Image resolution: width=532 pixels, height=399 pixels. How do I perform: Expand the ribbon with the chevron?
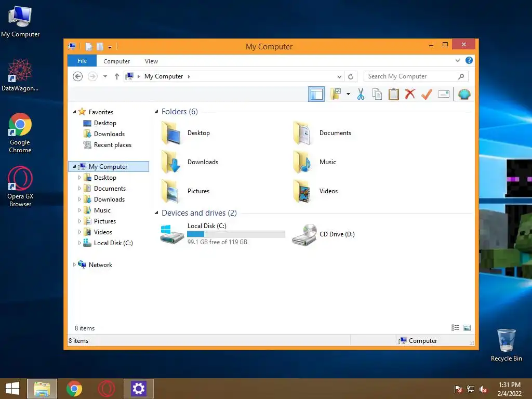(x=457, y=60)
